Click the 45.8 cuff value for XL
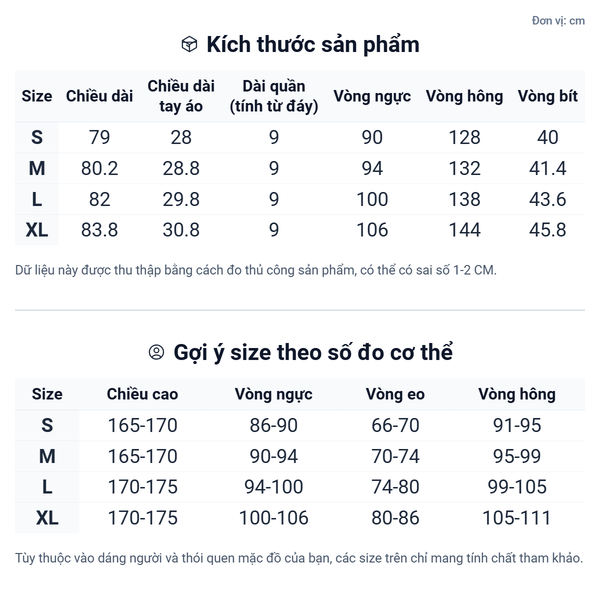600x600 pixels. (547, 230)
